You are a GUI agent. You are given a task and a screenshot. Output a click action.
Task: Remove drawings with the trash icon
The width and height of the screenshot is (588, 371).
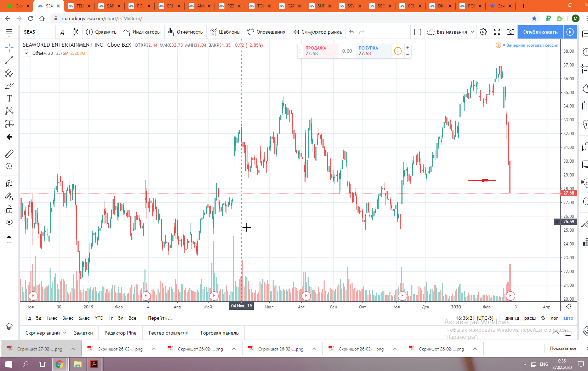tap(9, 239)
